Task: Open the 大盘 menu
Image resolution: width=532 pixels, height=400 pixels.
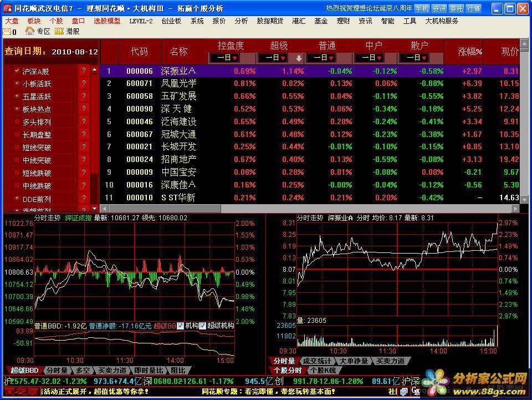Action: (x=12, y=21)
